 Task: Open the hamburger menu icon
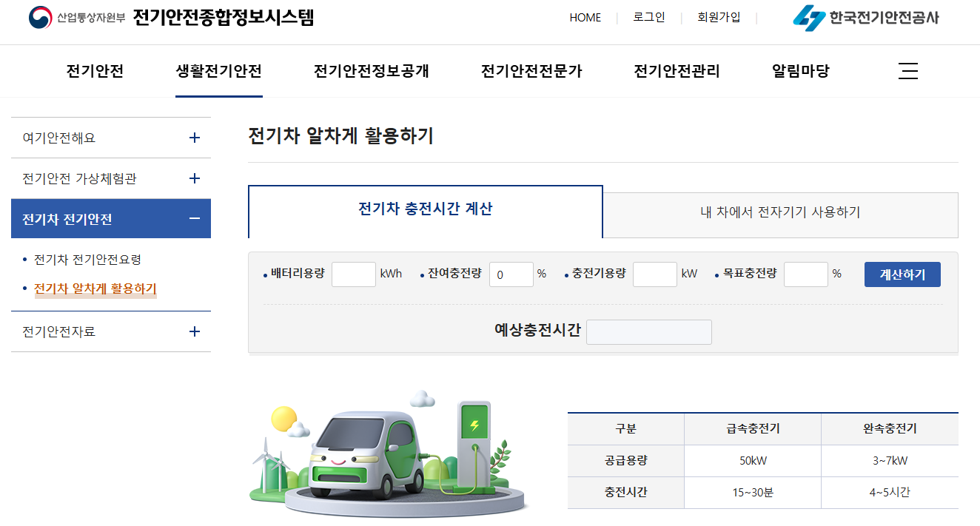[908, 71]
